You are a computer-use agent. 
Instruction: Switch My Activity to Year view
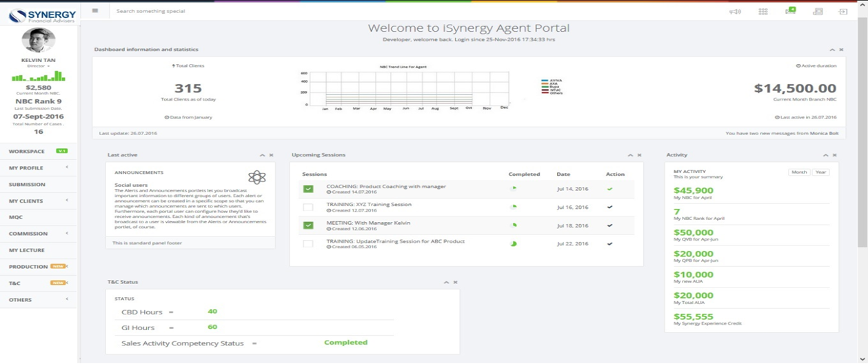point(820,172)
